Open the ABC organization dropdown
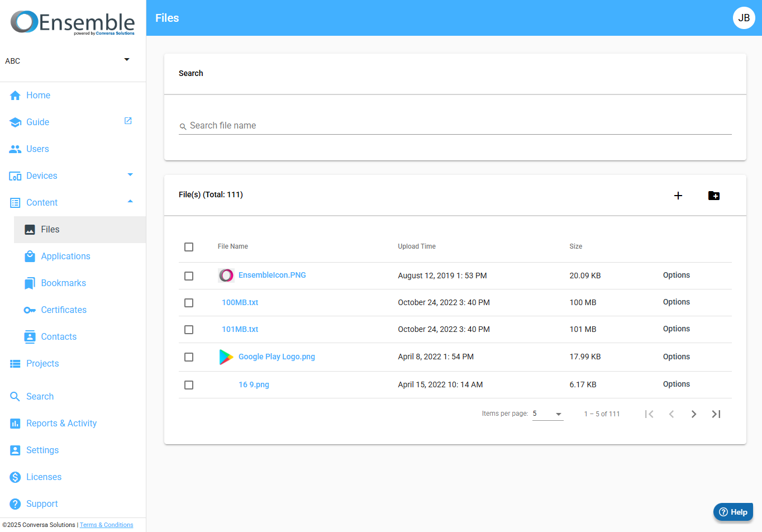This screenshot has height=532, width=762. pyautogui.click(x=68, y=60)
